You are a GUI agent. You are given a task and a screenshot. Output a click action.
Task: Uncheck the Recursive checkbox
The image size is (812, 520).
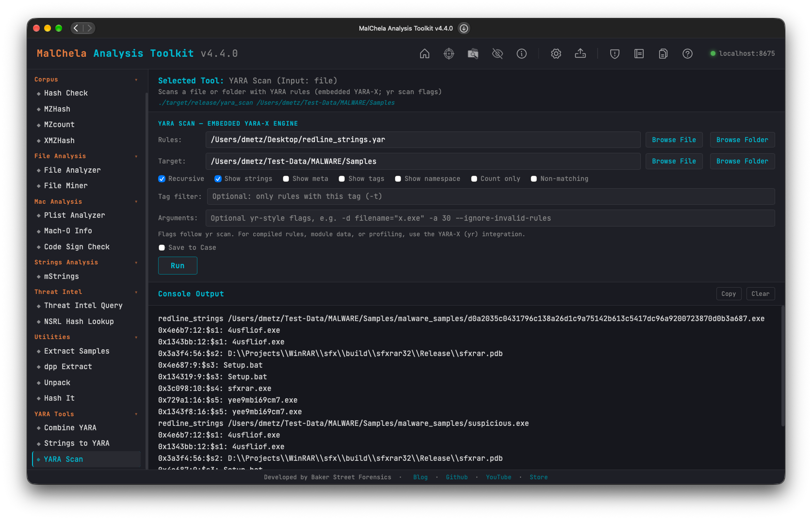pyautogui.click(x=162, y=179)
